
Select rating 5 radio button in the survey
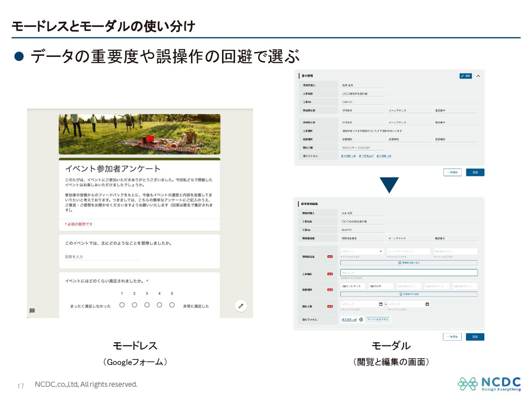pos(172,305)
